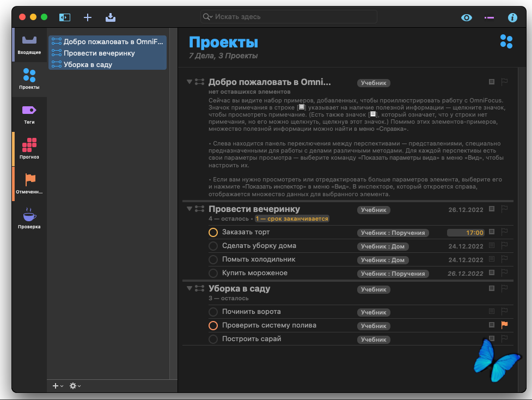Collapse the Уборка в саду project
This screenshot has width=532, height=400.
tap(189, 288)
